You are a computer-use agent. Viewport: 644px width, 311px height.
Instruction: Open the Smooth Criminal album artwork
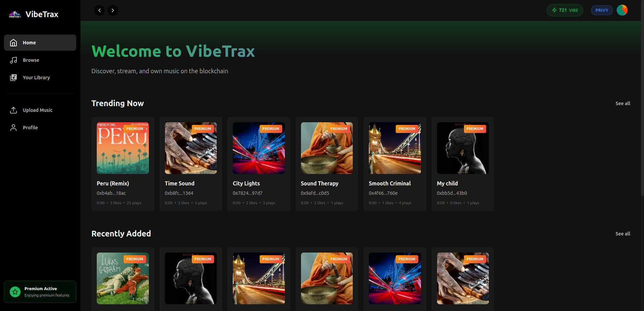[x=394, y=148]
